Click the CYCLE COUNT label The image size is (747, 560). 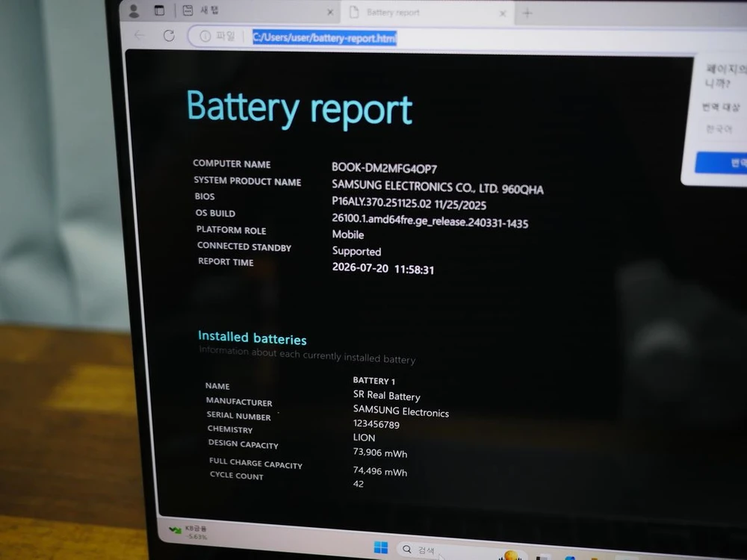pos(236,475)
